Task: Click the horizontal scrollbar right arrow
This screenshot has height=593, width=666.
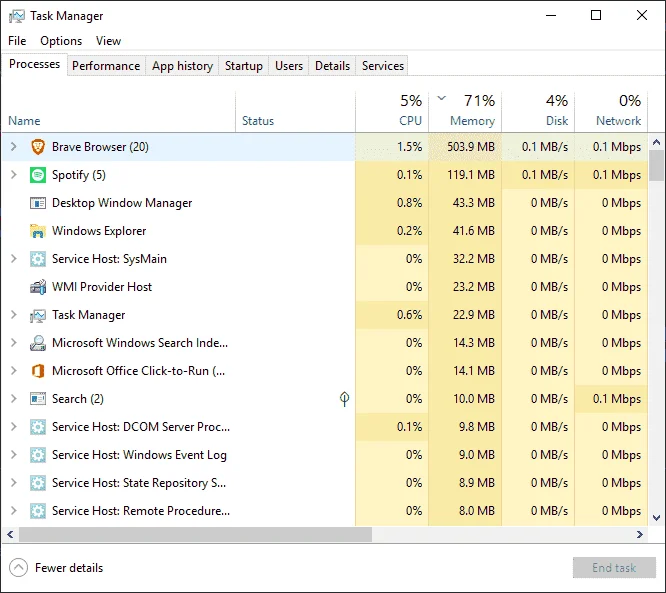Action: pos(640,534)
